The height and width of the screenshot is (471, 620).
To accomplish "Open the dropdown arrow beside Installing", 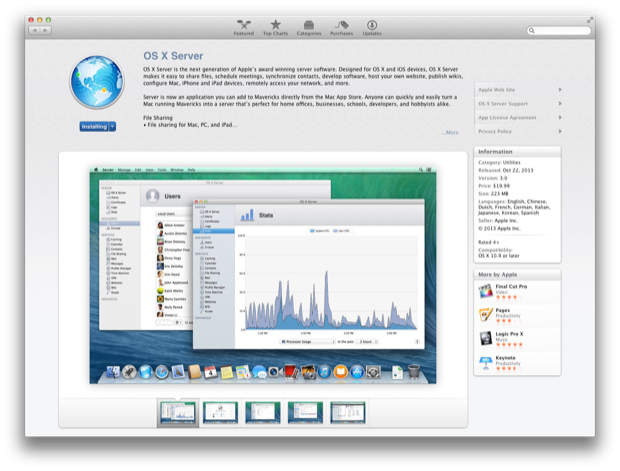I will tap(113, 127).
